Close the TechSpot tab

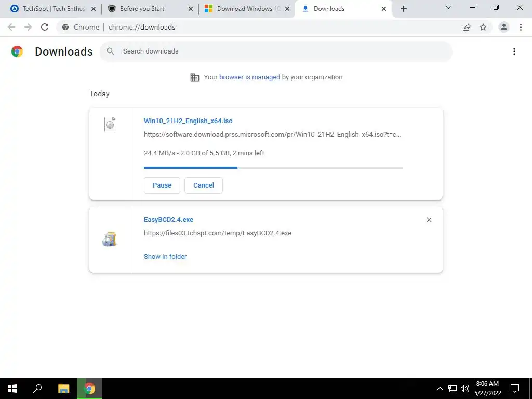[94, 9]
